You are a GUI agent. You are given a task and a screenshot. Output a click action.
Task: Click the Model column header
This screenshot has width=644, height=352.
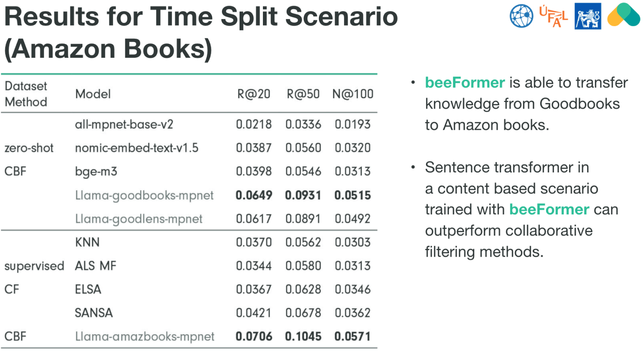(93, 94)
